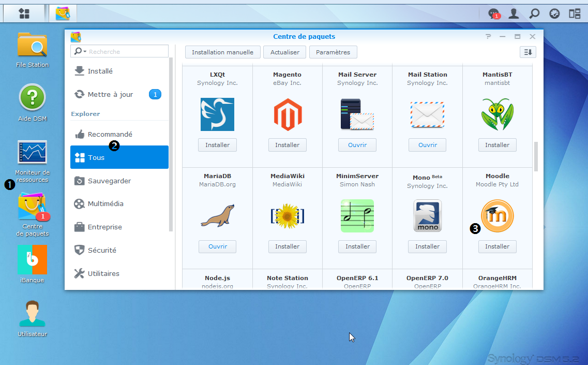Expand the search options dropdown arrow
The height and width of the screenshot is (365, 588).
(x=85, y=51)
